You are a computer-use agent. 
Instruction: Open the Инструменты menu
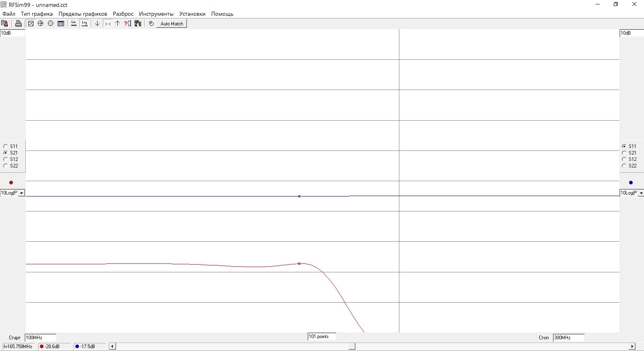(156, 14)
